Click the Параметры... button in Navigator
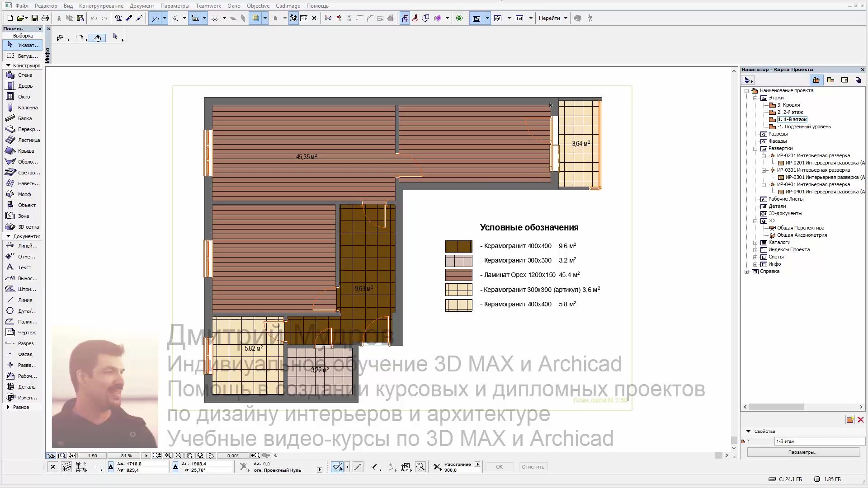The image size is (868, 488). tap(803, 452)
